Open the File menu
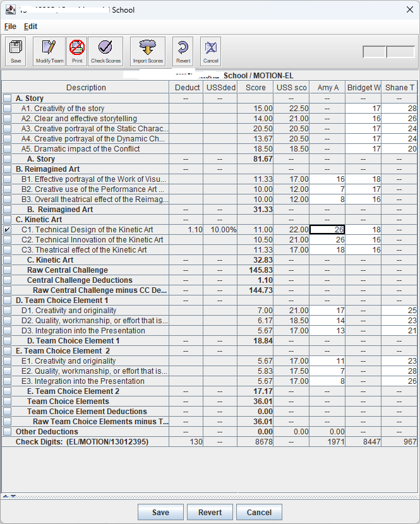Screen dimensions: 420x524 pyautogui.click(x=10, y=27)
